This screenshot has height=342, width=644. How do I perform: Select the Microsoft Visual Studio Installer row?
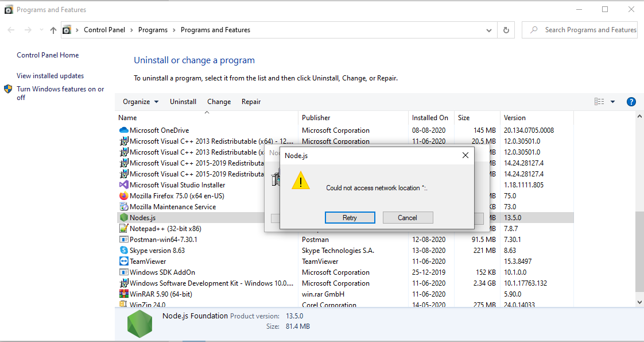tap(344, 185)
